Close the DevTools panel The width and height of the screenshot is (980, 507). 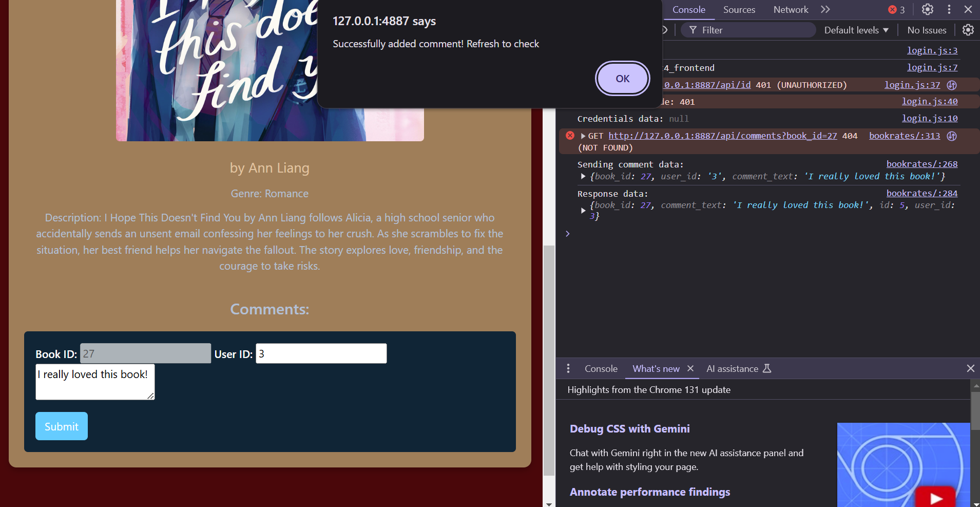click(x=968, y=9)
